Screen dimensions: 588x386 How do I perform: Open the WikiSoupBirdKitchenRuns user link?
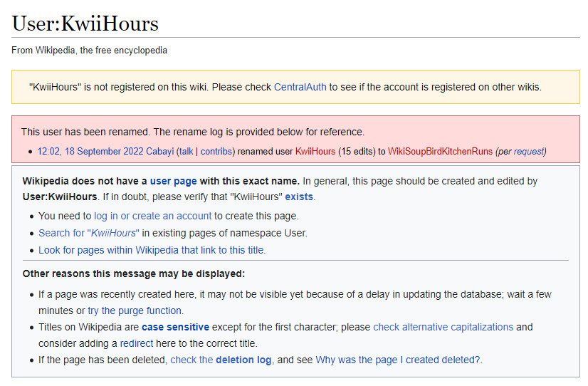click(440, 151)
